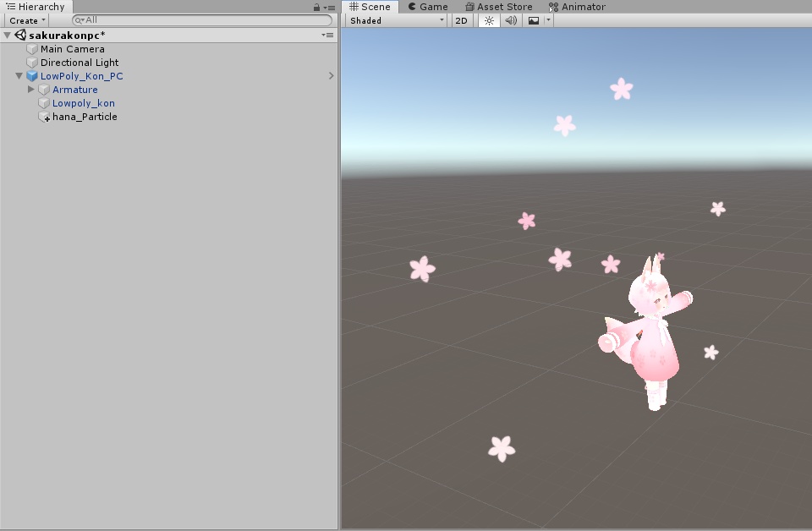Open the Hierarchy panel options menu icon
812x531 pixels.
tap(328, 7)
